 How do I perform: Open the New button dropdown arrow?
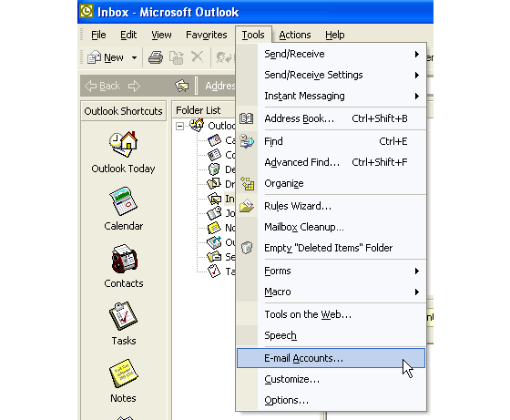coord(135,58)
